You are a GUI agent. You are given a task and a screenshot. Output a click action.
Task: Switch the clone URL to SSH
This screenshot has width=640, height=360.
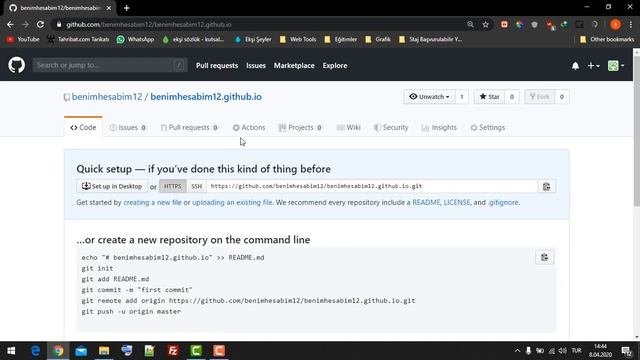point(196,186)
